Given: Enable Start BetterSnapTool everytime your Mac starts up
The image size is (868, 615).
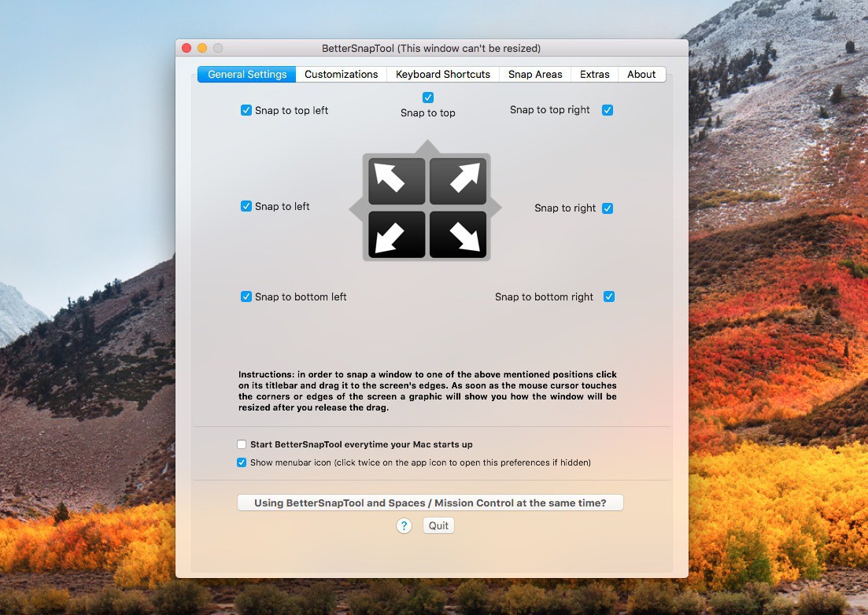Looking at the screenshot, I should (x=242, y=444).
